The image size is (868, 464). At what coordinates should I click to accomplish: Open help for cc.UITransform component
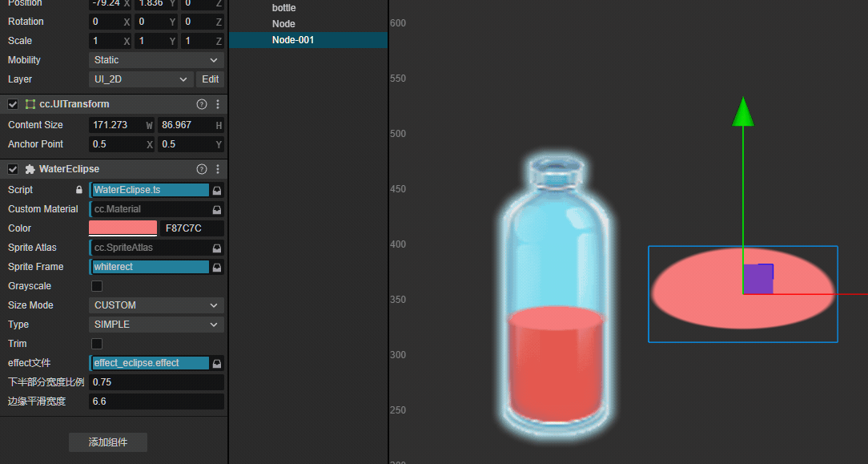coord(202,104)
